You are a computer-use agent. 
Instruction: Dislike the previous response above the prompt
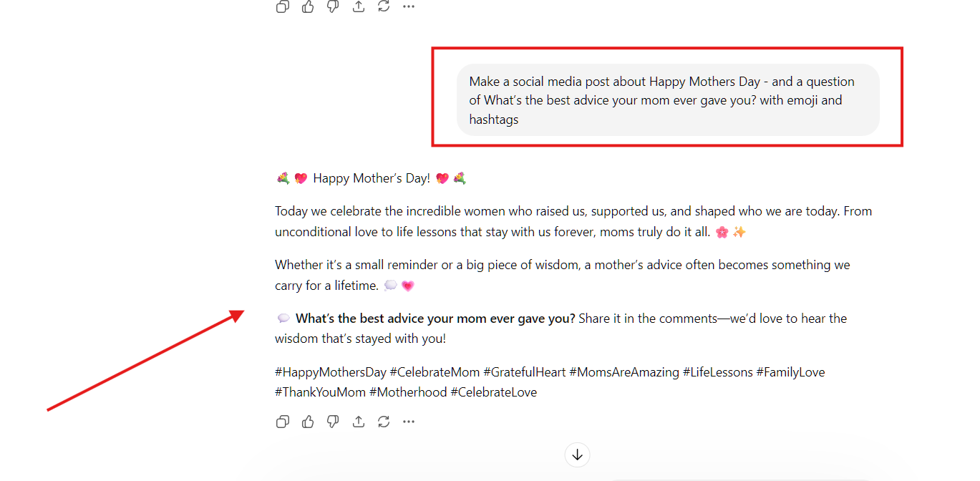pyautogui.click(x=333, y=6)
